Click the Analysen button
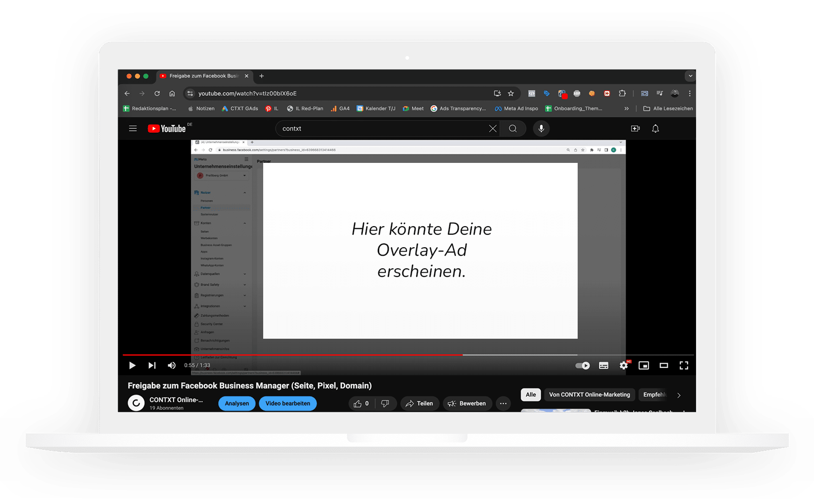 coord(237,403)
